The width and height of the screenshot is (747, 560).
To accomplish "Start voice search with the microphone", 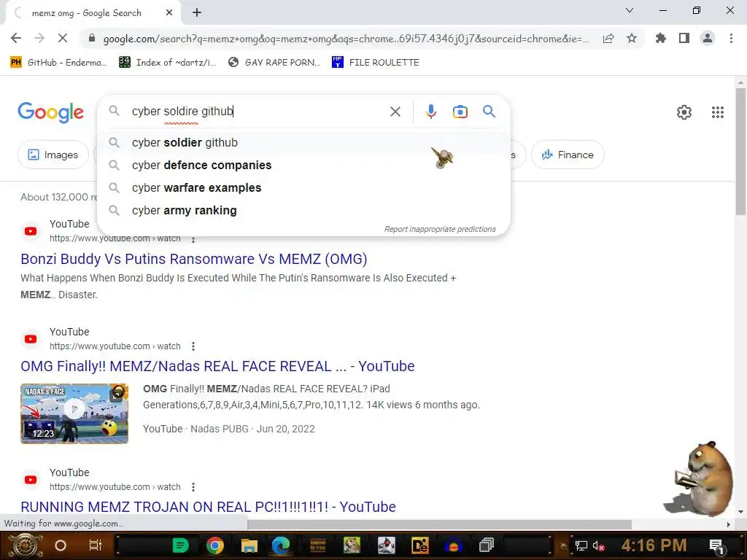I will pos(430,112).
